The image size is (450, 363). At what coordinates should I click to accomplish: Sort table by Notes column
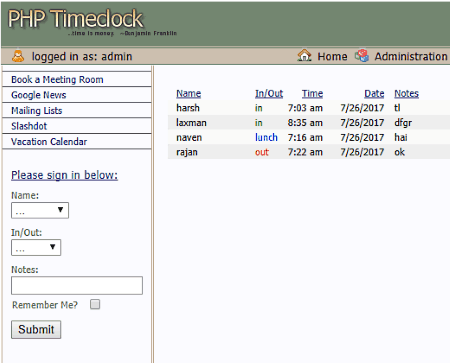[x=407, y=93]
